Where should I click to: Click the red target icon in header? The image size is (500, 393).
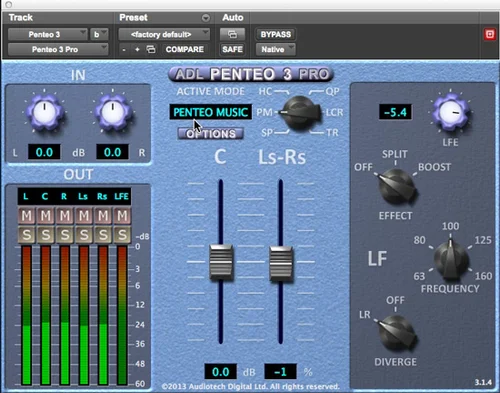[x=490, y=34]
